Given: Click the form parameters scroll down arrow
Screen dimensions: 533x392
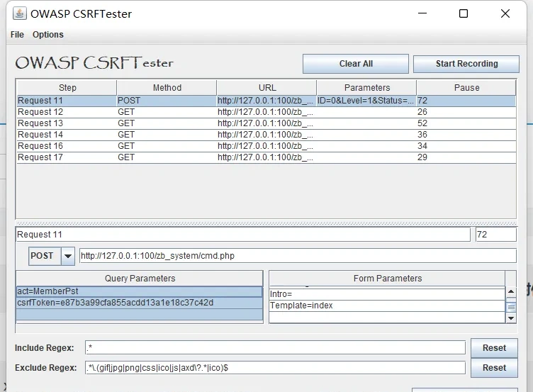Looking at the screenshot, I should click(511, 318).
